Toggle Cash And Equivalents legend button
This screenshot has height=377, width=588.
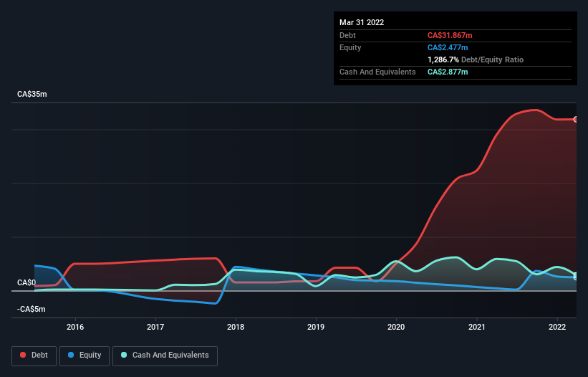pos(165,355)
